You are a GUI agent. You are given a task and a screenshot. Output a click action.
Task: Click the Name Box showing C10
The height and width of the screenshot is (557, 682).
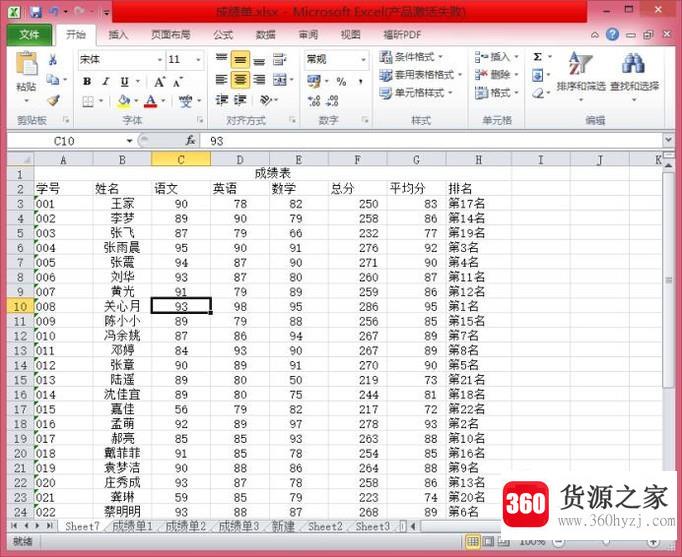pyautogui.click(x=64, y=141)
